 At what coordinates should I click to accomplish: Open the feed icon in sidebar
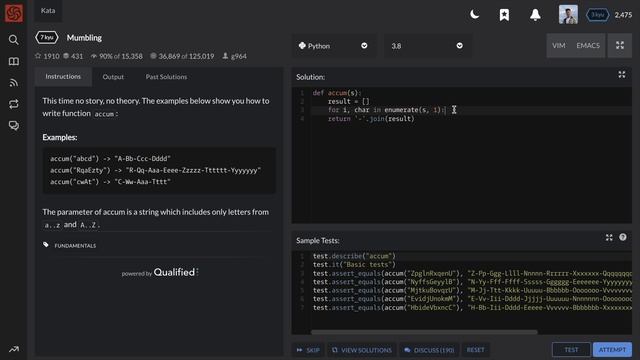[14, 83]
